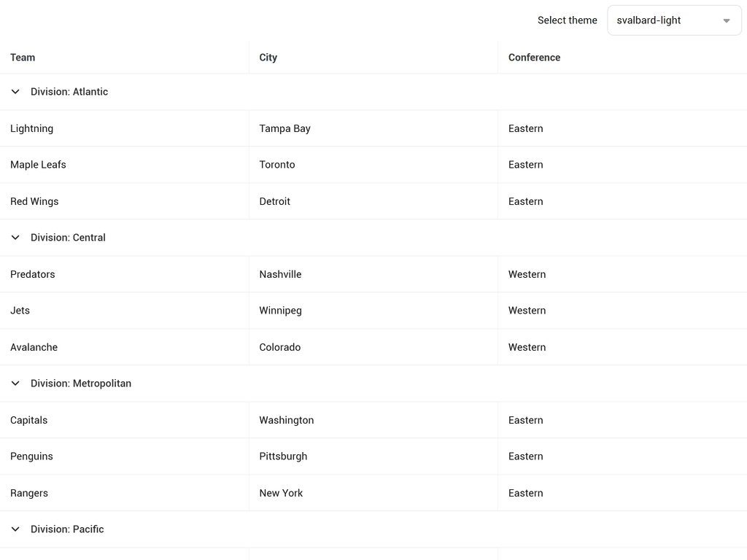Collapse the Division: Pacific group chevron
This screenshot has width=747, height=560.
(15, 529)
